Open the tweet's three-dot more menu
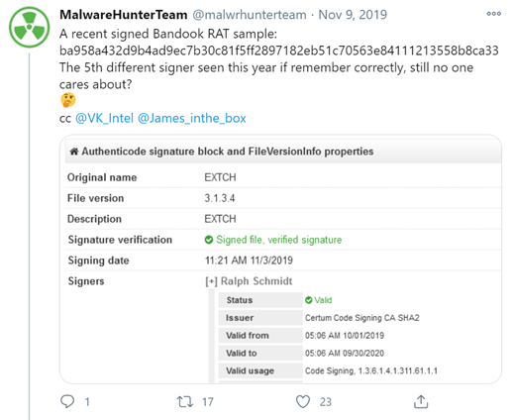Viewport: 513px width, 420px height. tap(493, 14)
